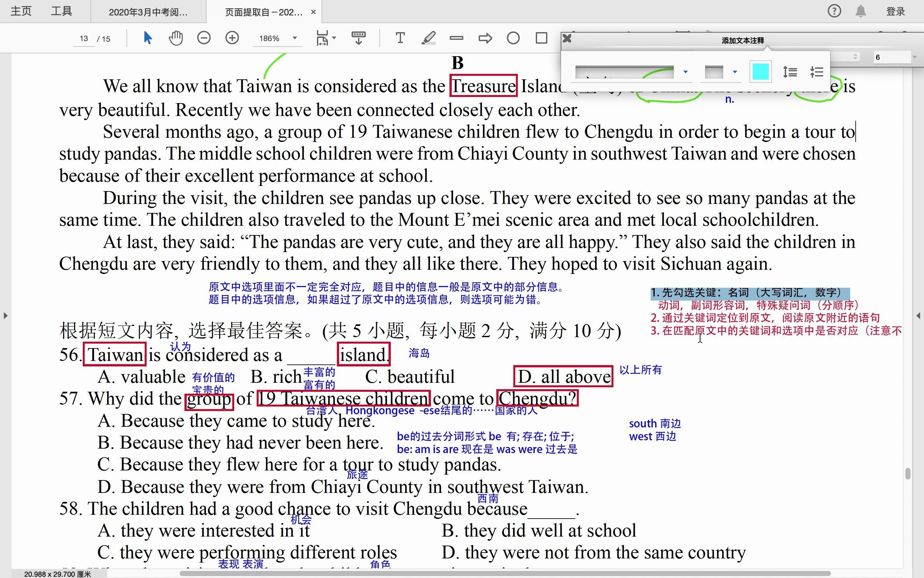Click the paragraph spacing icon

click(x=816, y=72)
